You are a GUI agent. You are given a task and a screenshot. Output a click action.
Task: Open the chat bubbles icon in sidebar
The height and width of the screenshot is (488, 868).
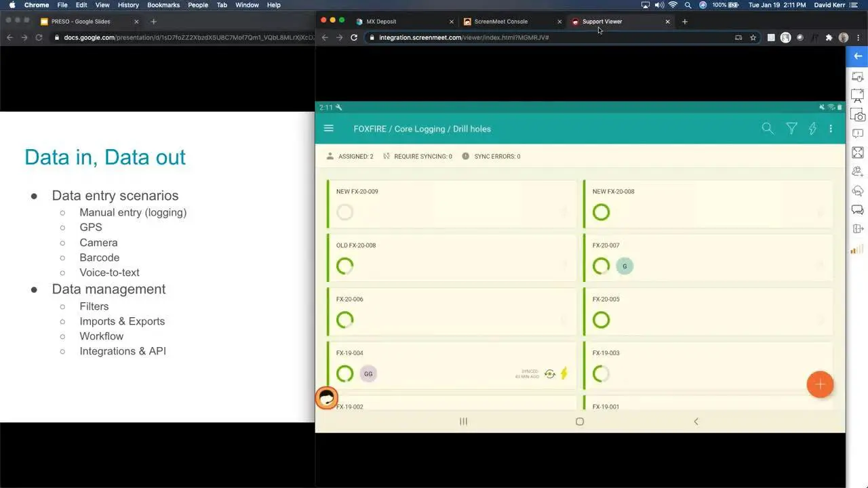click(x=858, y=210)
